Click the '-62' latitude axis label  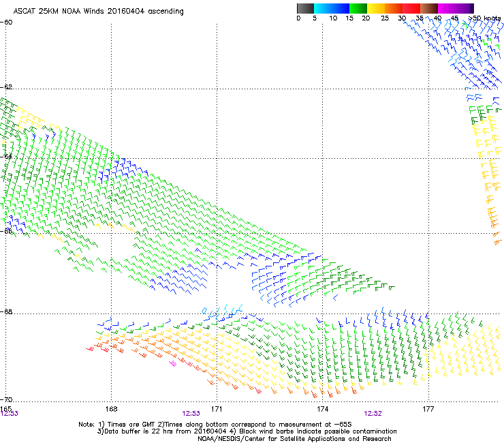click(6, 87)
